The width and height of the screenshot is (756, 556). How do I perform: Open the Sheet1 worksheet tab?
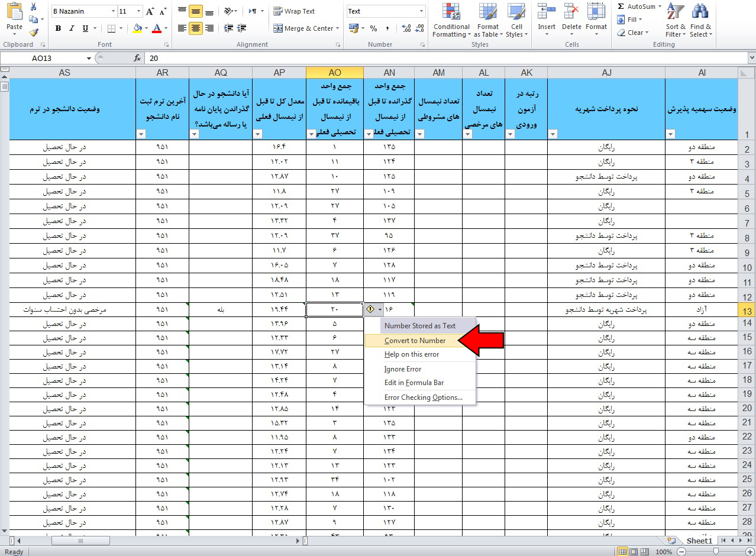pos(699,541)
